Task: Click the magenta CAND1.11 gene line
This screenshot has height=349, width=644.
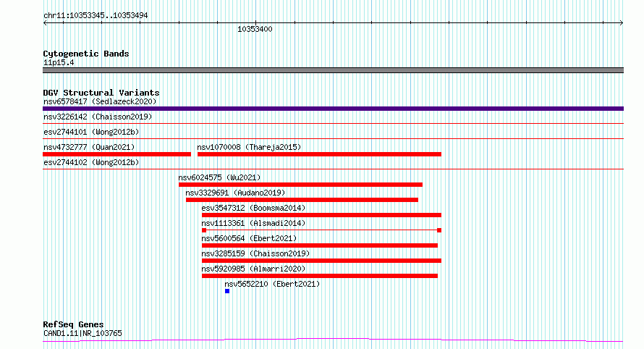Action: 333,340
